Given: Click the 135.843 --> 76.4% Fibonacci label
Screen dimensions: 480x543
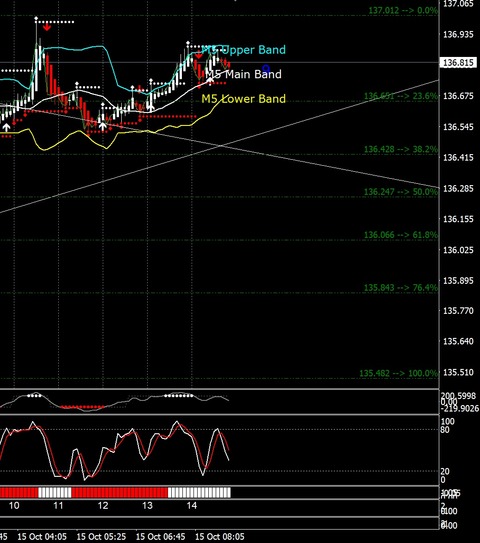Looking at the screenshot, I should [401, 287].
